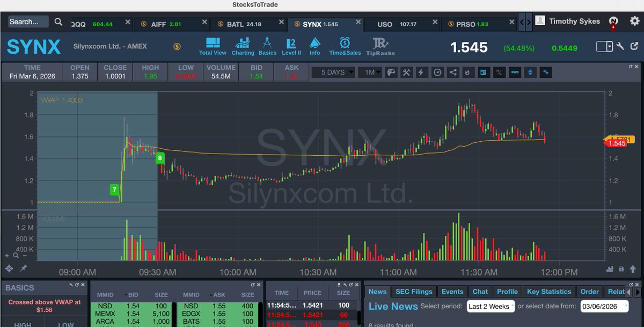The image size is (644, 327).
Task: Switch to the BATL tab
Action: click(249, 24)
